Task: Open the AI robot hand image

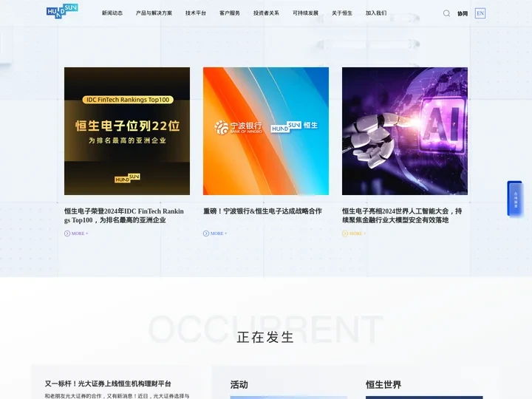Action: (405, 131)
